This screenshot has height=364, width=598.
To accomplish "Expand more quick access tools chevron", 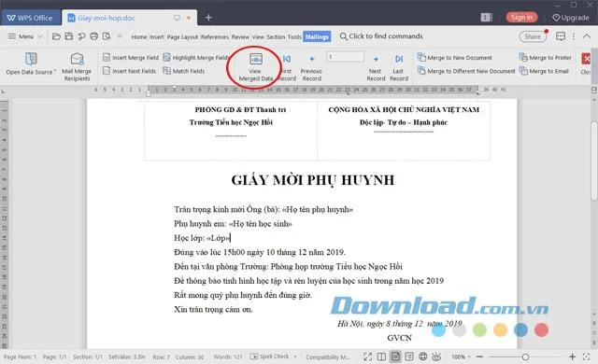I will click(120, 36).
